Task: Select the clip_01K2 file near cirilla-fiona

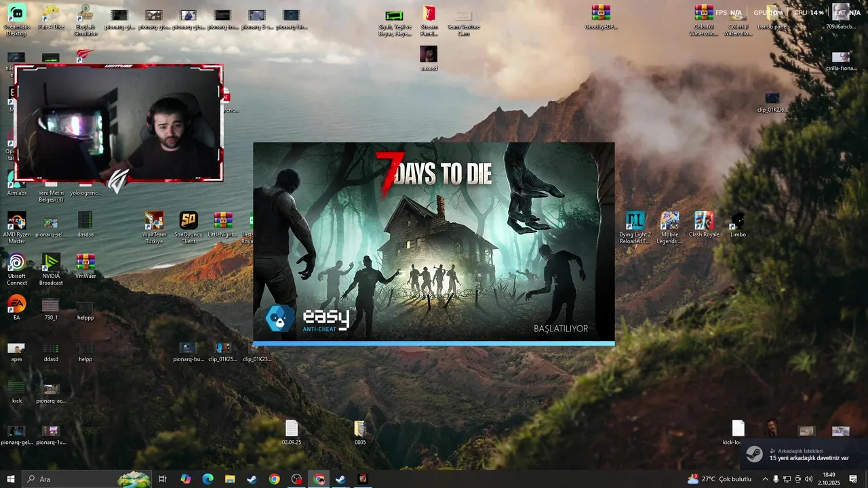Action: [772, 102]
